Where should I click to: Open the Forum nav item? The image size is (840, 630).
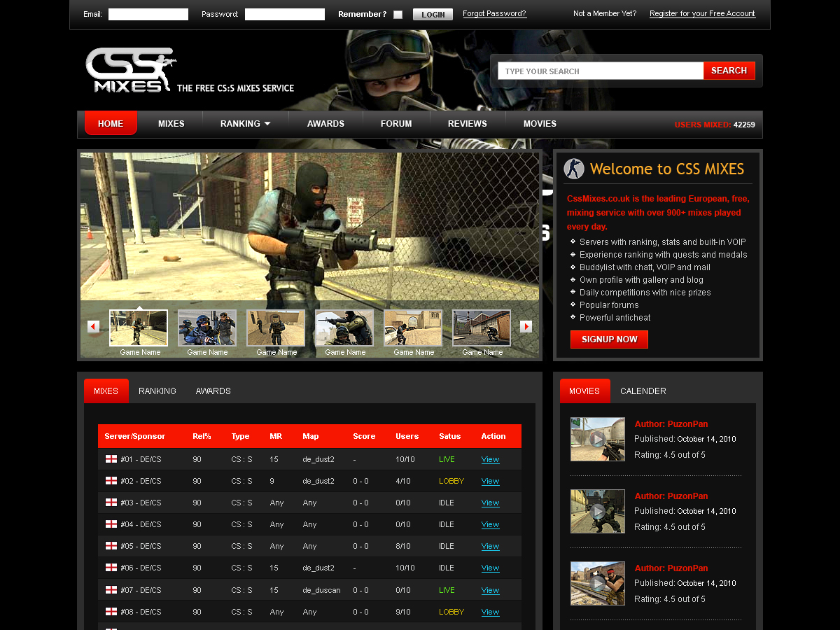(x=396, y=124)
